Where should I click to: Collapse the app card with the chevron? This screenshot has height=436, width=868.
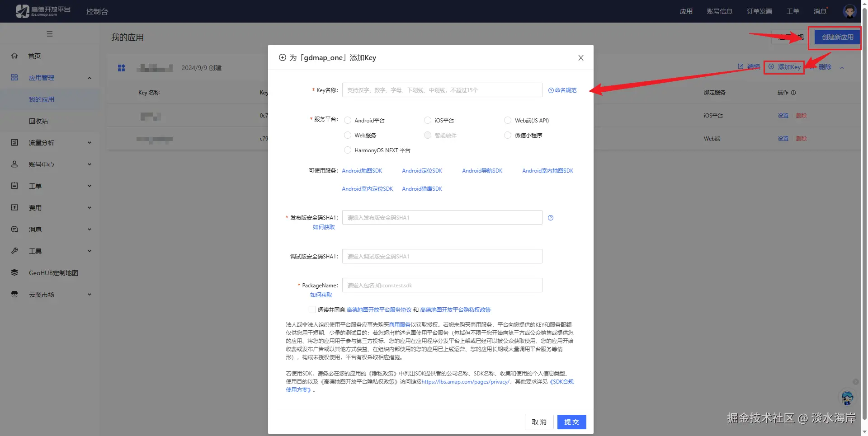[x=842, y=68]
